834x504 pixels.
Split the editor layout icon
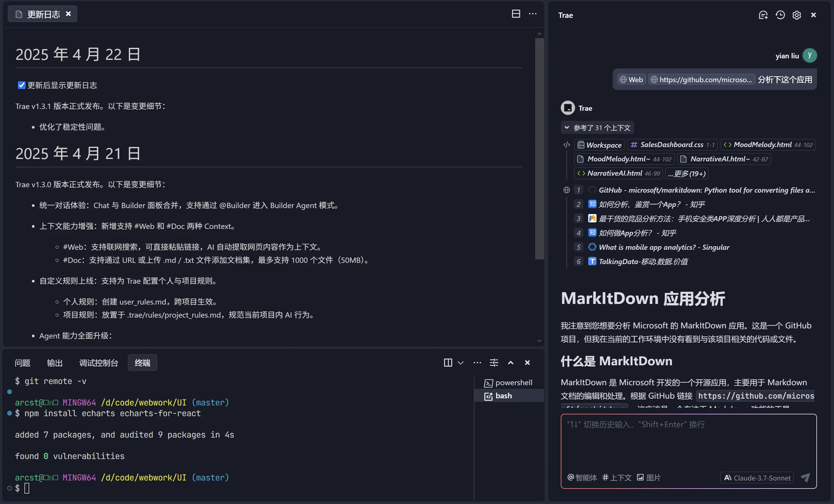[x=515, y=14]
